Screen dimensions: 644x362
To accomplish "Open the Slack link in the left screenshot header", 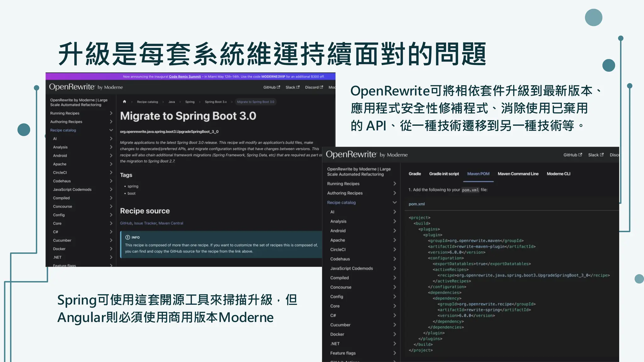I will [292, 87].
